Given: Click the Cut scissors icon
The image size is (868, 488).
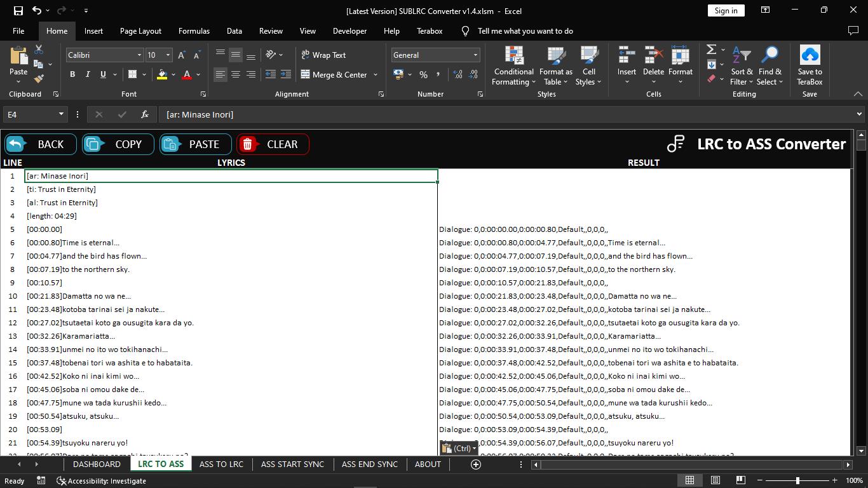Looking at the screenshot, I should tap(39, 50).
